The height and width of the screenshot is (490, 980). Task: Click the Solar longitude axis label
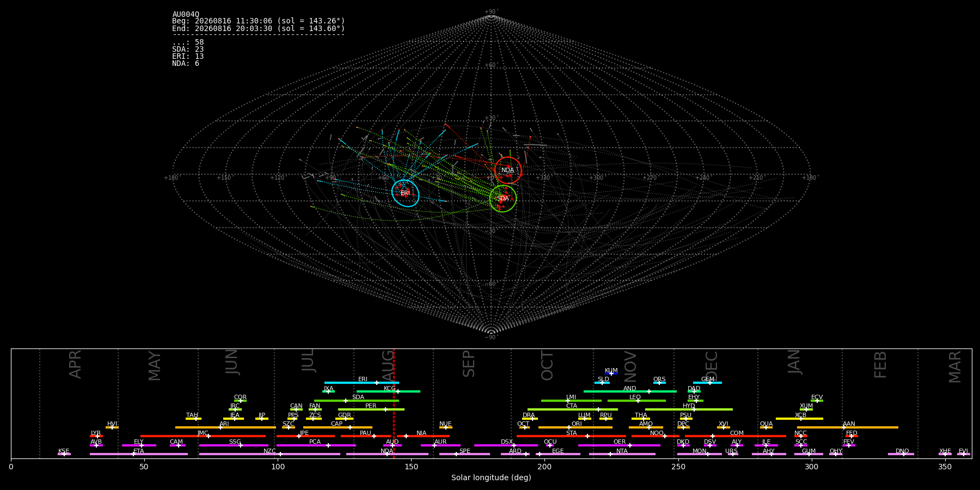click(491, 478)
